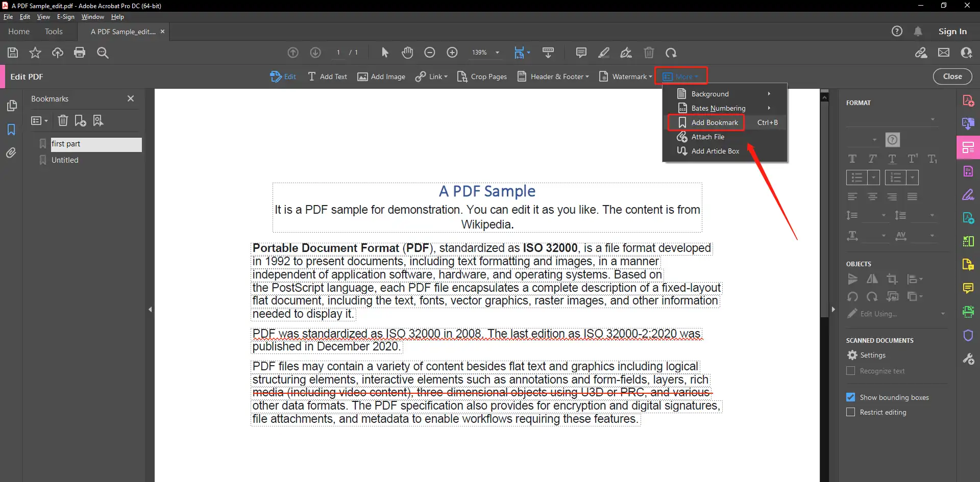The width and height of the screenshot is (980, 482).
Task: Select the 'Untitled' bookmark
Action: 65,160
